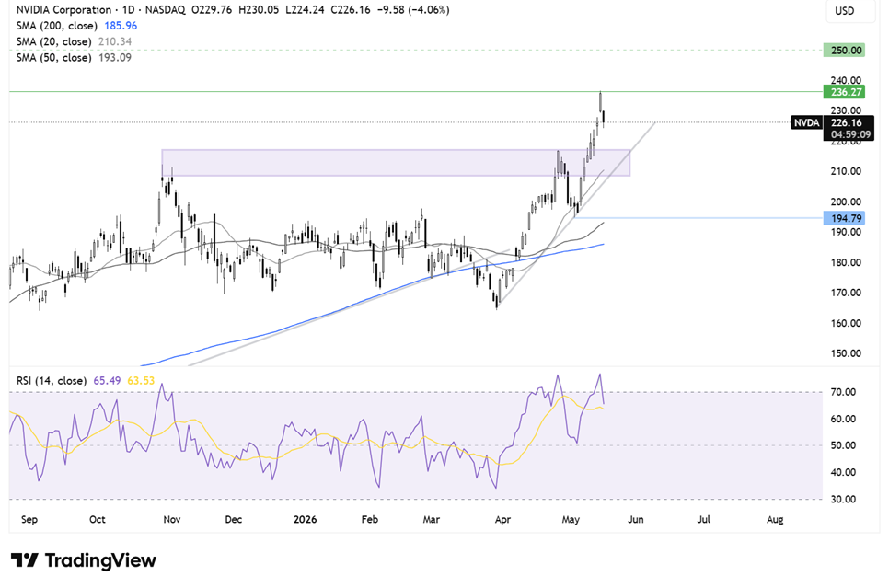The width and height of the screenshot is (889, 588).
Task: Click the 30.00 RSI axis label
Action: (x=843, y=500)
